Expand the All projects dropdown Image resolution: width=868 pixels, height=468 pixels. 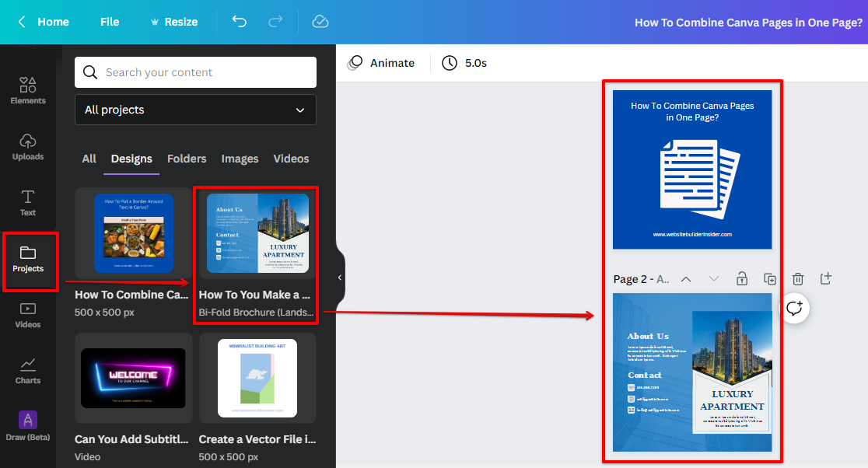point(195,110)
